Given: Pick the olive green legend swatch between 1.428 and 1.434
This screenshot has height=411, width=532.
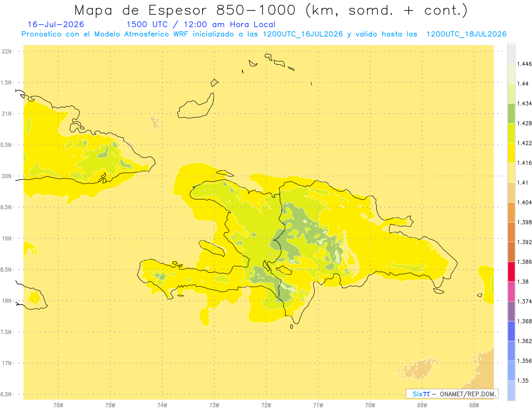Looking at the screenshot, I should point(511,113).
